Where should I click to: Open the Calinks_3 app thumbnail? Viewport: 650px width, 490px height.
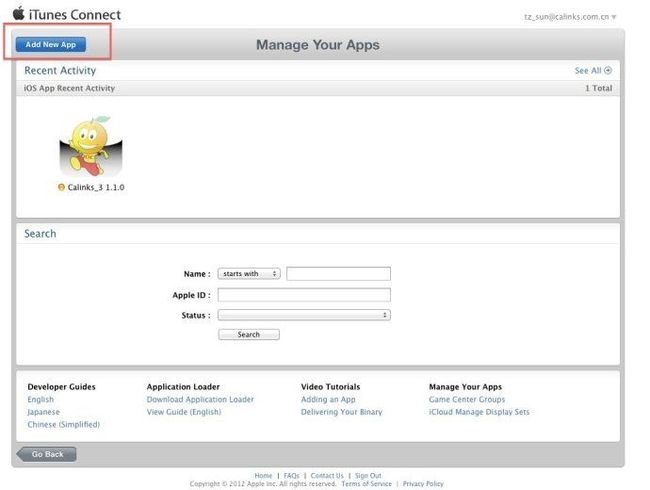coord(91,146)
